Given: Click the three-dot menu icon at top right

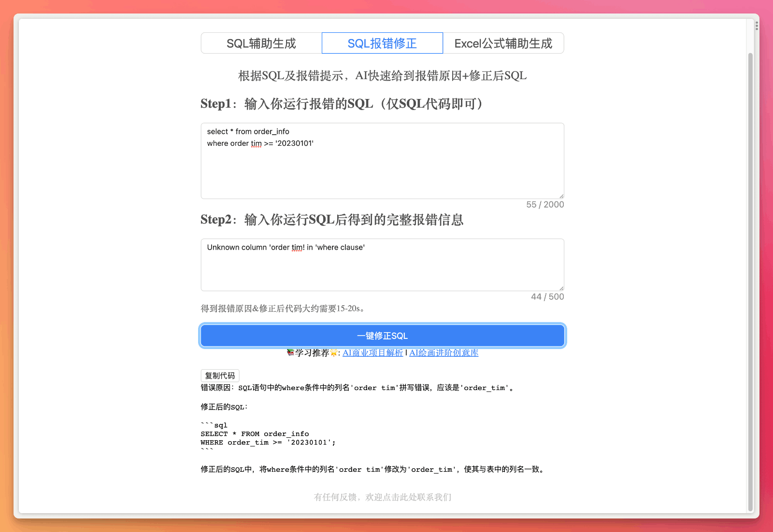Looking at the screenshot, I should tap(757, 26).
